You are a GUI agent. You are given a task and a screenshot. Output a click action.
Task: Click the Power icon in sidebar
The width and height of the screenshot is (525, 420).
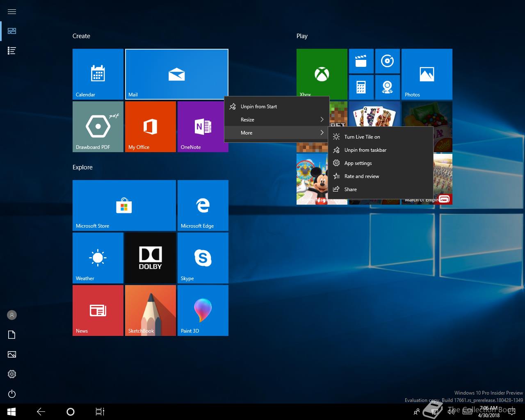(x=12, y=394)
